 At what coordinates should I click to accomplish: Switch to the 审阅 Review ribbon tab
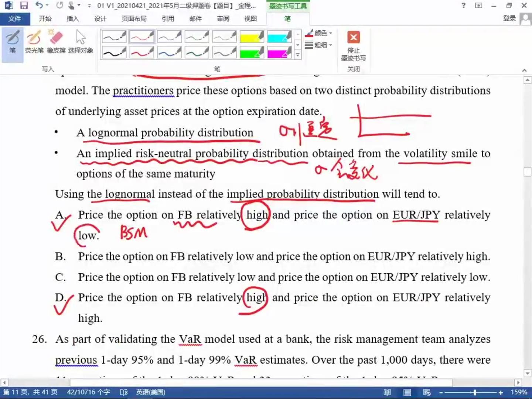click(223, 19)
